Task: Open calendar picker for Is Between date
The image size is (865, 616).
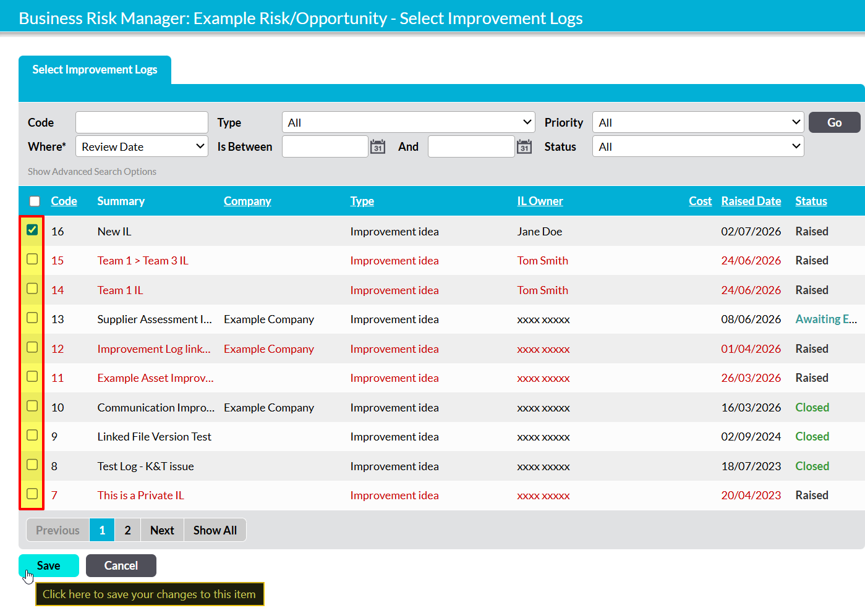Action: 378,147
